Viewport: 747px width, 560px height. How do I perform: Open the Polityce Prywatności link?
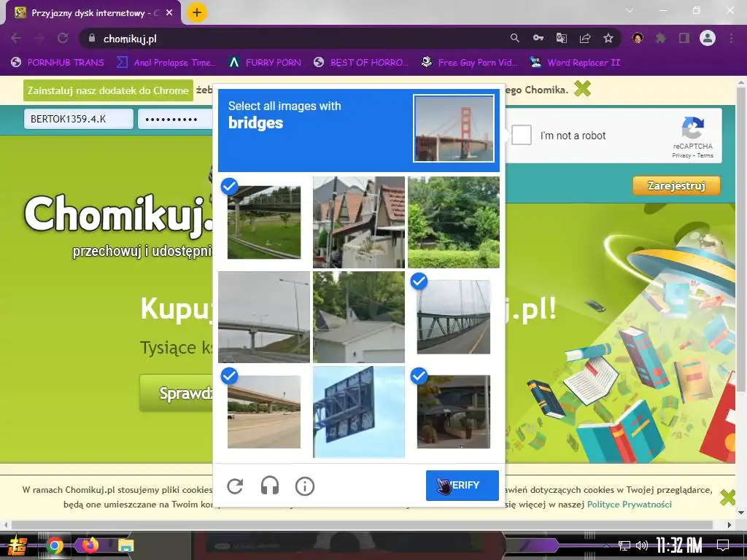pos(630,505)
